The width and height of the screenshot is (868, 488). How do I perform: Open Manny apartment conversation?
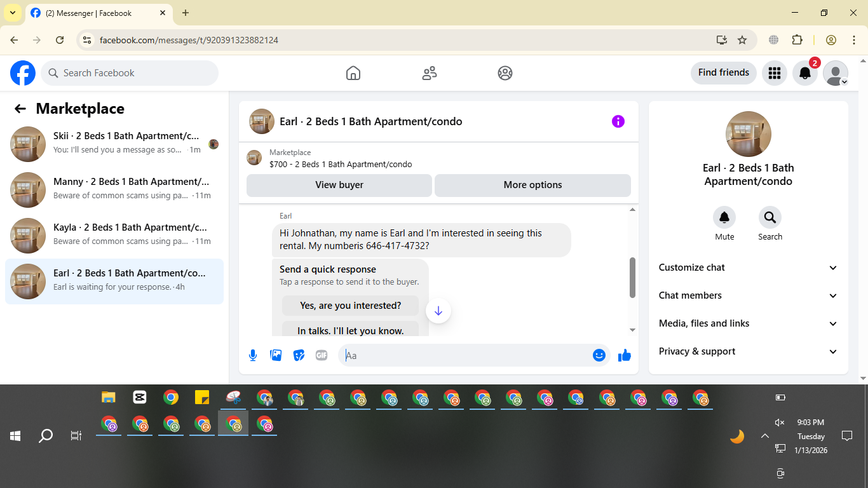click(x=114, y=190)
